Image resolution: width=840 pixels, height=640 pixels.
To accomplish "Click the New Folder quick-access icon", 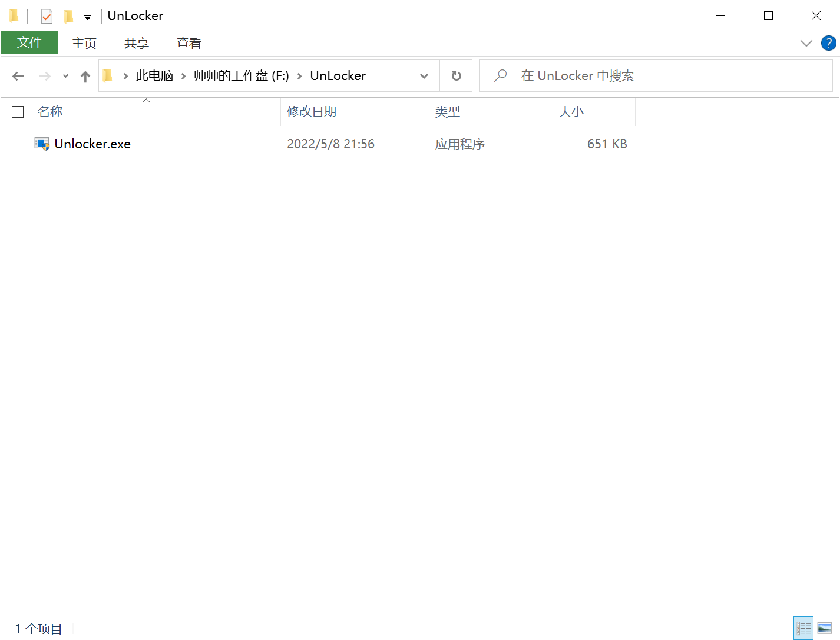I will pos(68,16).
